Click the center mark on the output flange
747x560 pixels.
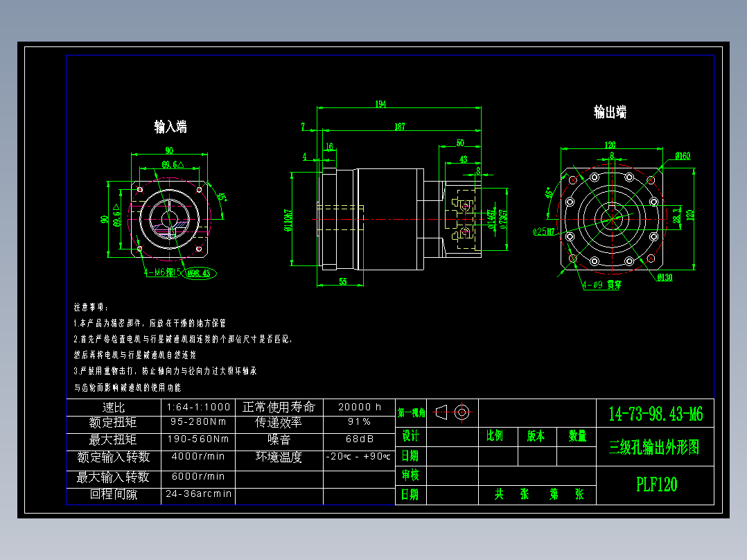click(x=613, y=220)
